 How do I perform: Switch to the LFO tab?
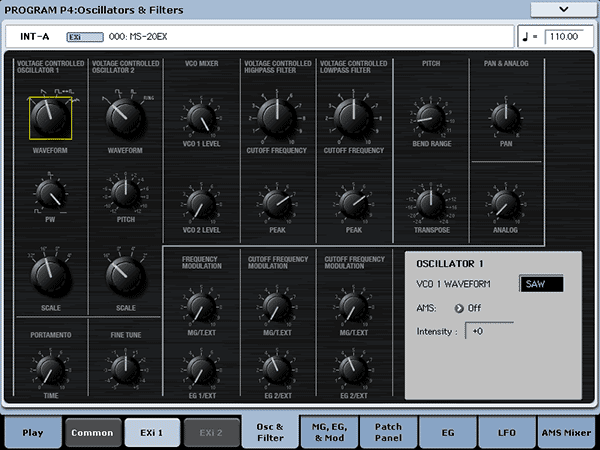pos(507,432)
